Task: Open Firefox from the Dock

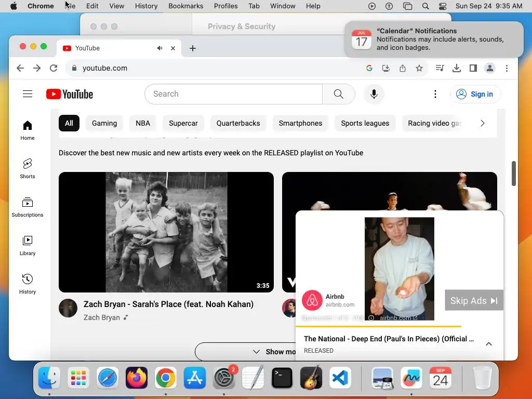Action: [x=137, y=378]
